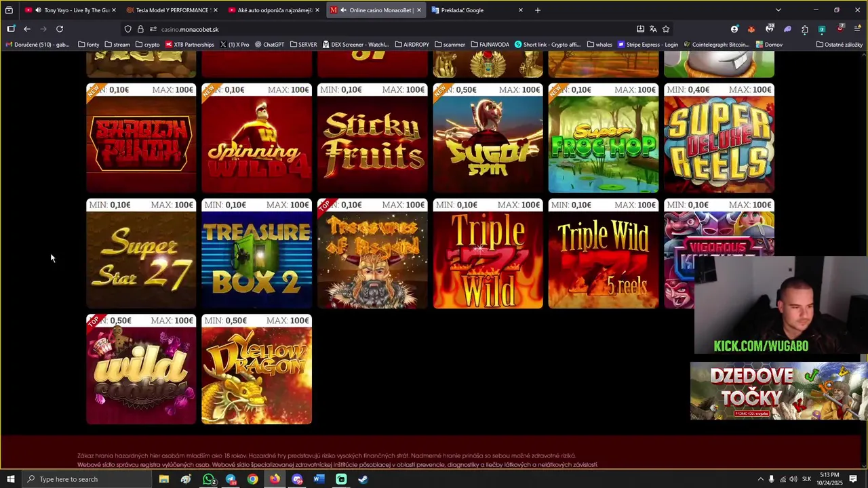
Task: Open the Triple Wild 7 5 reels game
Action: (x=604, y=253)
